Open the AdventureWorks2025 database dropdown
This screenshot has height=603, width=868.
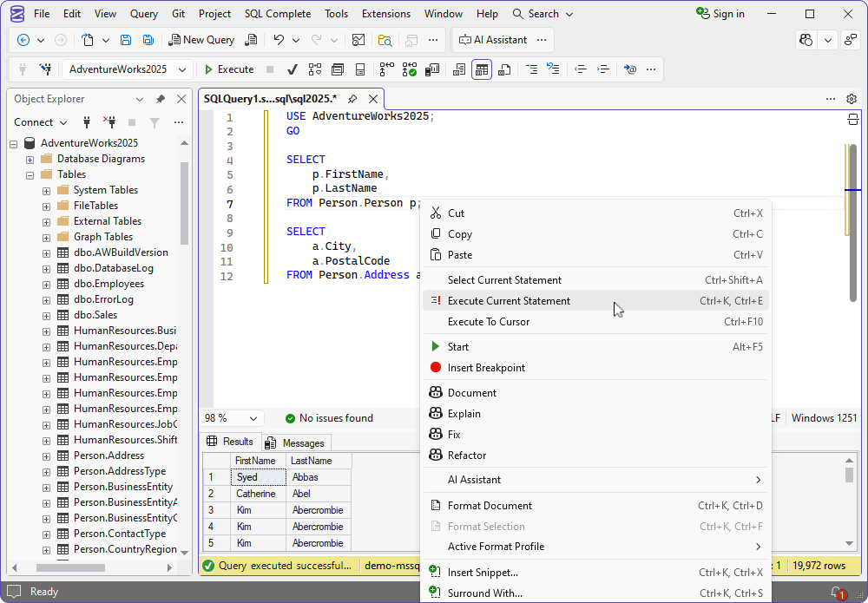click(x=182, y=69)
